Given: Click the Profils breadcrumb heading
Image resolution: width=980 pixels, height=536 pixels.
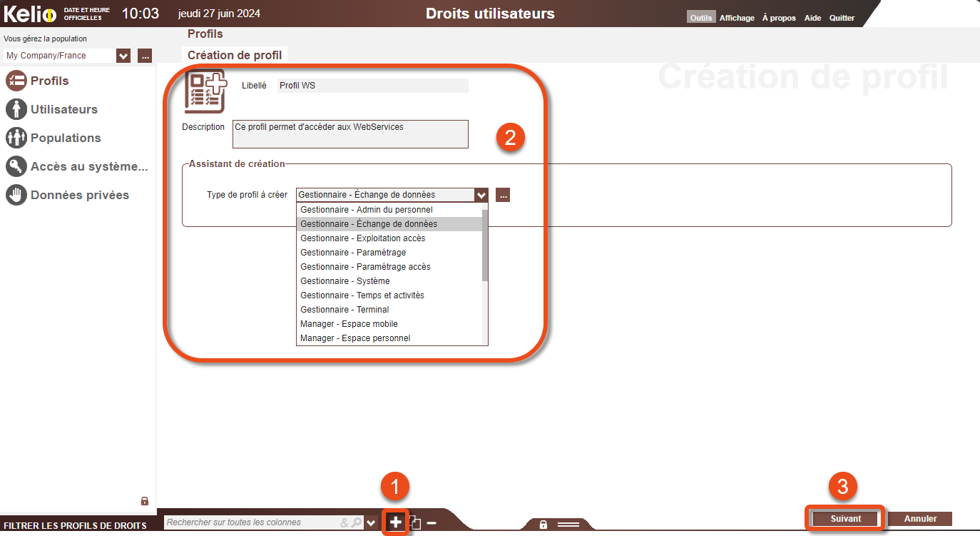Looking at the screenshot, I should coord(205,34).
